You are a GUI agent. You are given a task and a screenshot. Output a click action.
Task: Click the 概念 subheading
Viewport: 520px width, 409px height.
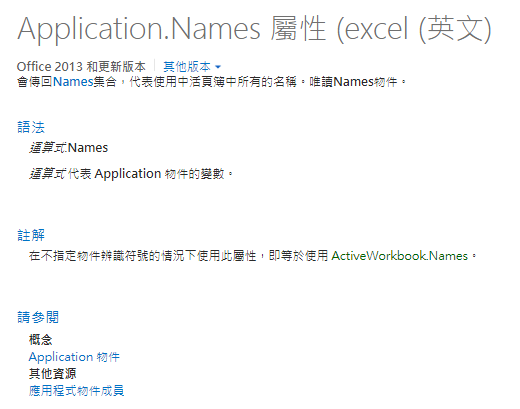click(41, 340)
